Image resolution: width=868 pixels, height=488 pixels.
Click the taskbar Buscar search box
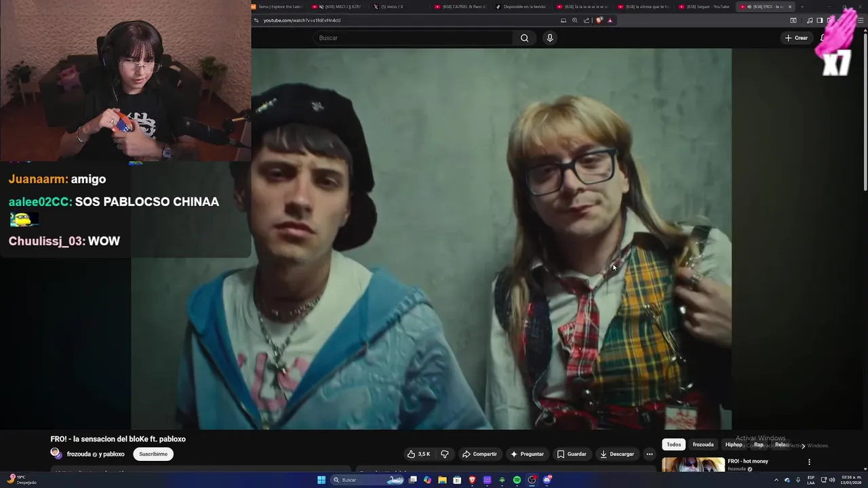pyautogui.click(x=368, y=480)
